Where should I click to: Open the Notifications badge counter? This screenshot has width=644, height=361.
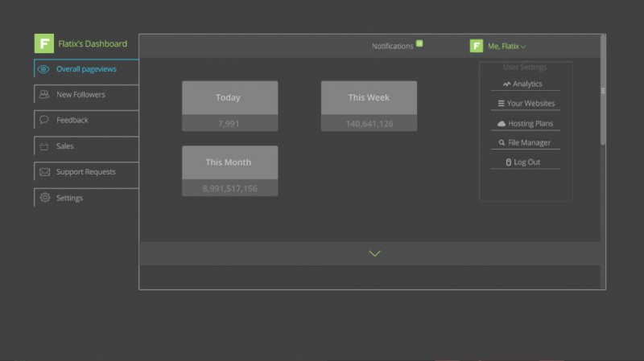419,43
